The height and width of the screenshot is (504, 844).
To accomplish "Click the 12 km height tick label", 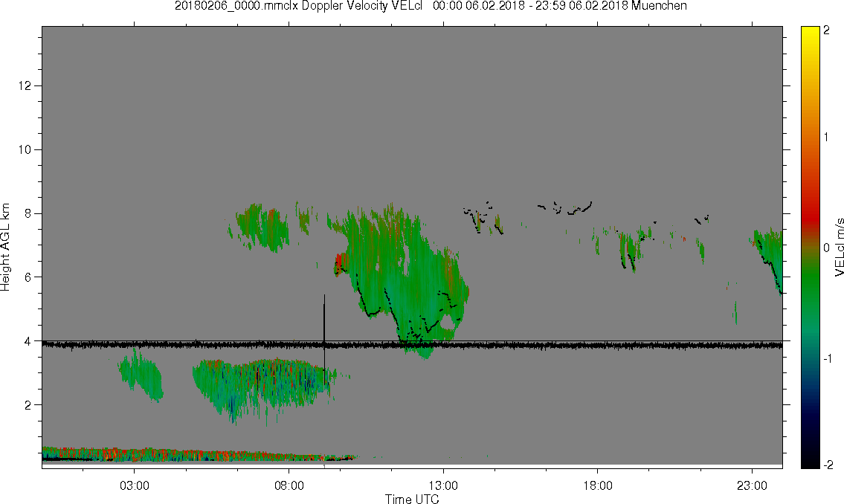I will pos(25,85).
